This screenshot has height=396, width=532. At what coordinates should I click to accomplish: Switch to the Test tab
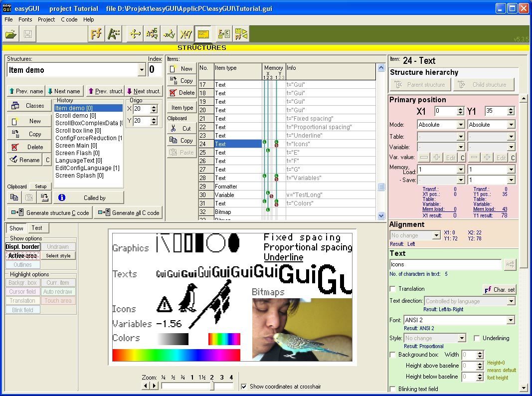click(37, 228)
